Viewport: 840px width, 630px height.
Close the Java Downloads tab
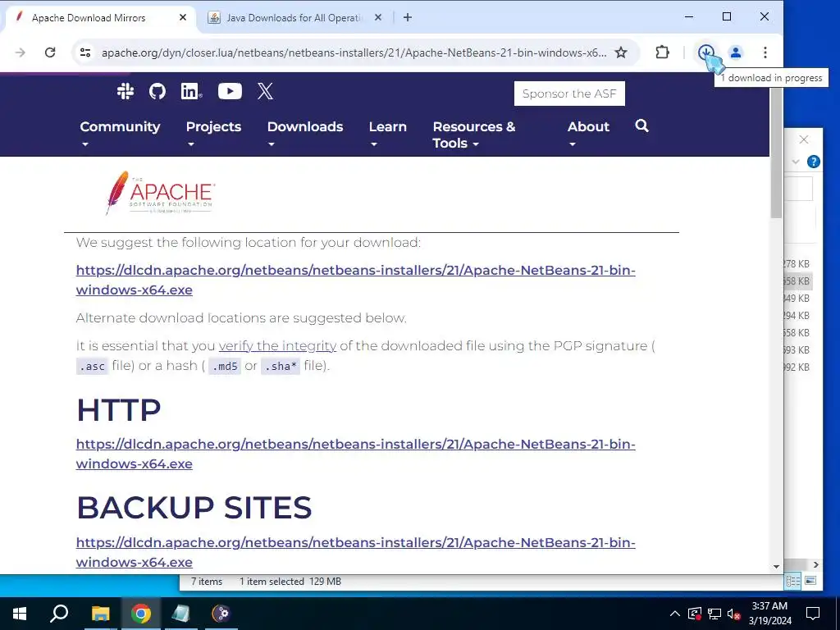[x=378, y=17]
